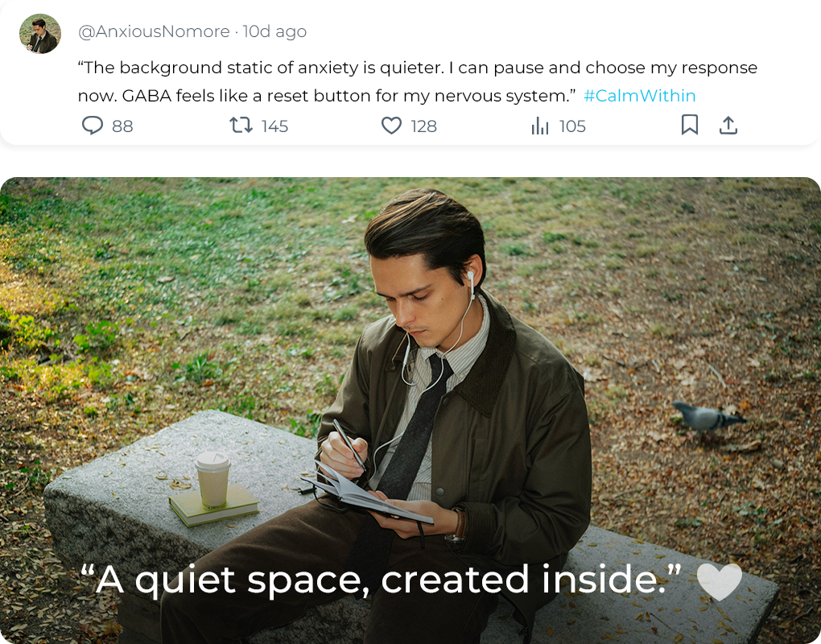
Task: Click the 128 likes count
Action: pyautogui.click(x=423, y=126)
